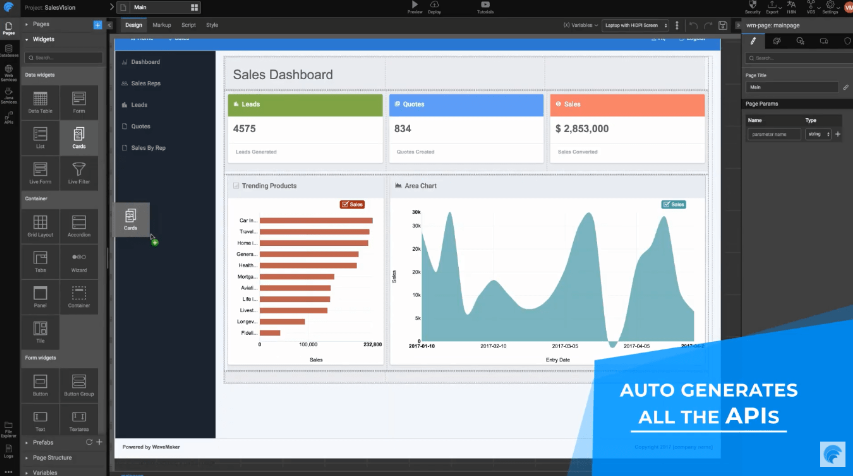Screen dimensions: 853x476
Task: Open File Explorer in the left rail
Action: [x=8, y=429]
